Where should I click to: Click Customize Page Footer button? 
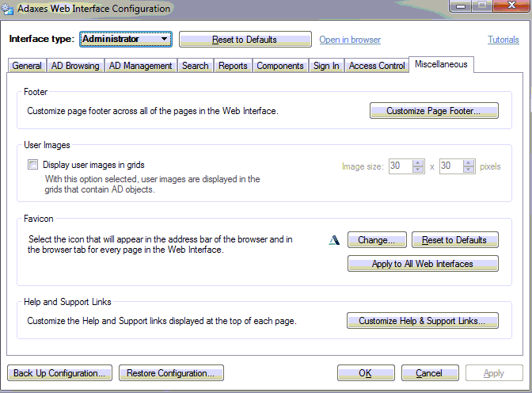click(434, 111)
